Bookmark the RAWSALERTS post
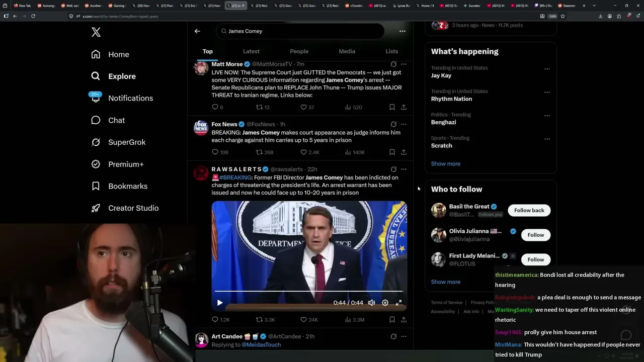This screenshot has height=362, width=644. point(392,319)
